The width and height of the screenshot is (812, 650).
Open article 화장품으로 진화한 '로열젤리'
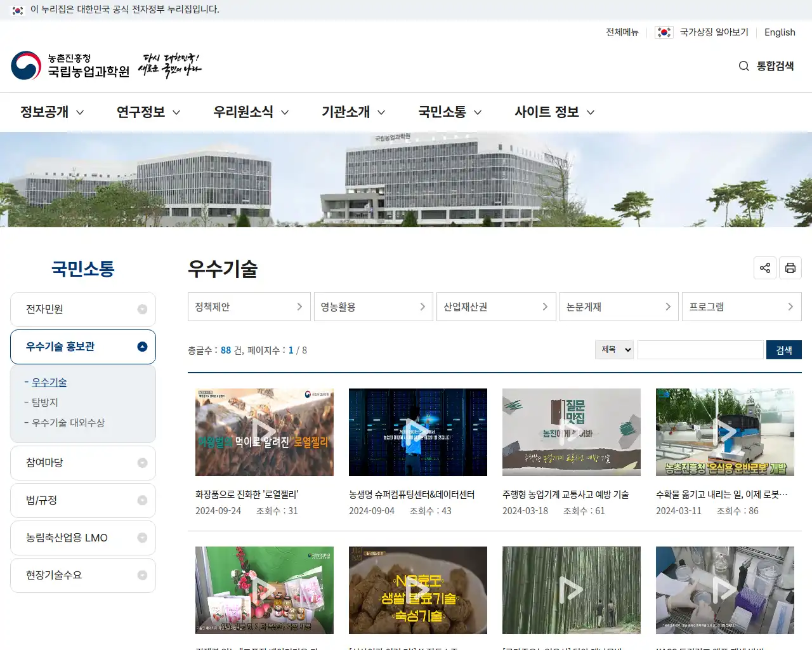coord(247,494)
